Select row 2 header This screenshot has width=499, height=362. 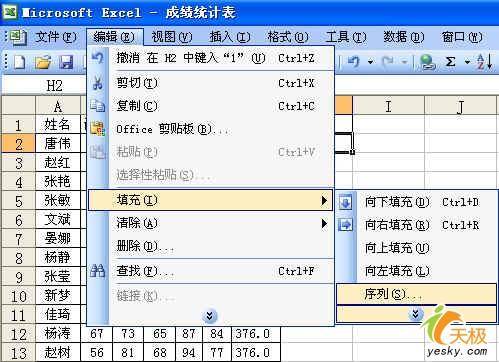coord(18,144)
